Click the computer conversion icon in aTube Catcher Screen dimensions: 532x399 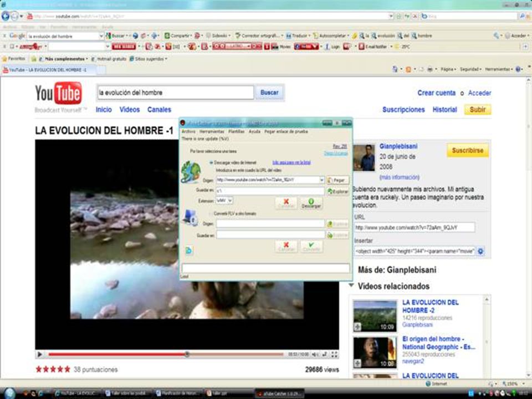190,217
